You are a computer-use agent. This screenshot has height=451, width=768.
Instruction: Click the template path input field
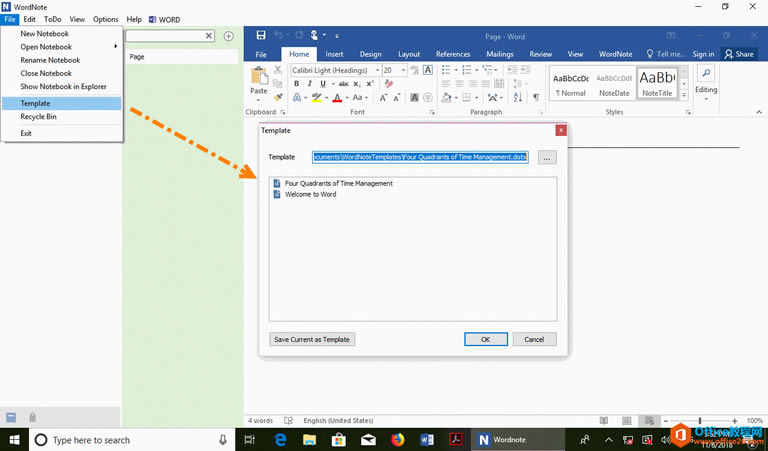(420, 157)
